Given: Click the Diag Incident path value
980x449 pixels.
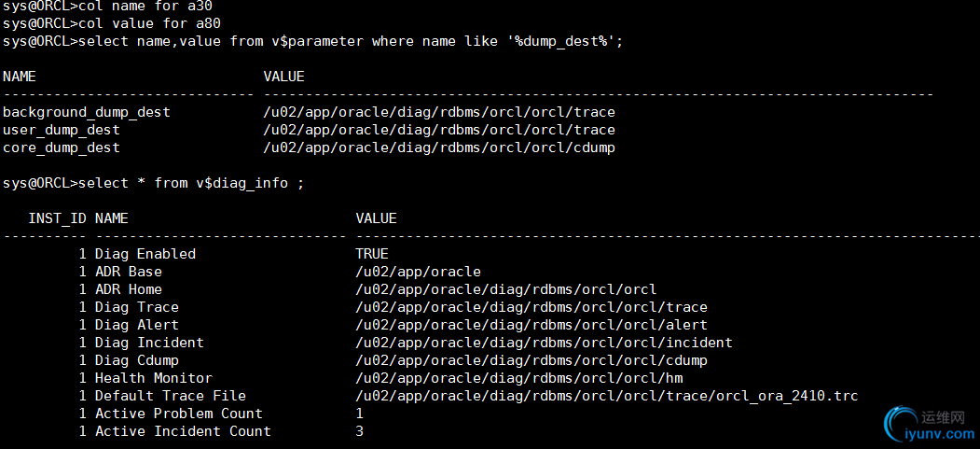Looking at the screenshot, I should tap(544, 343).
